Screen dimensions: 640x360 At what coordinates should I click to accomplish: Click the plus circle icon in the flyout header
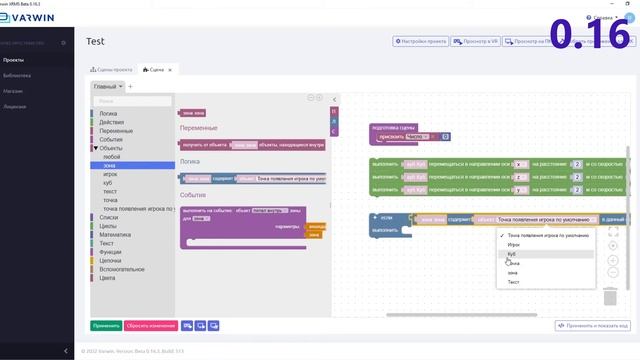click(319, 98)
